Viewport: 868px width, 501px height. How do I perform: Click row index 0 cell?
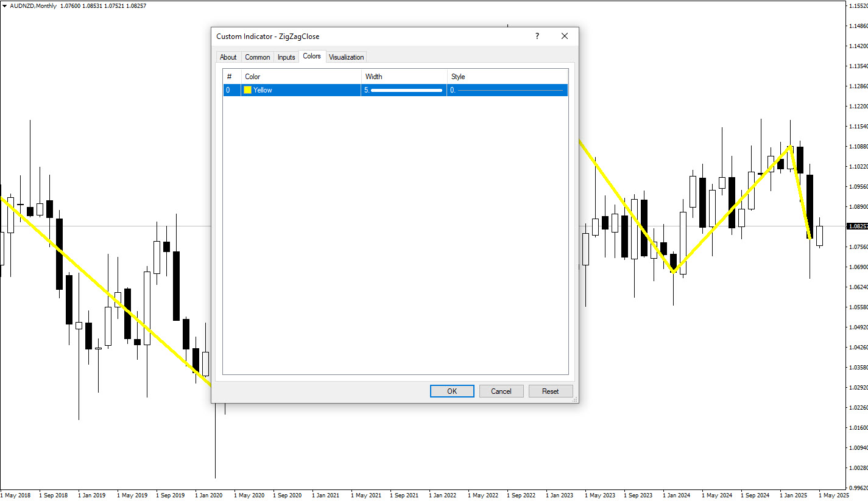(x=232, y=90)
